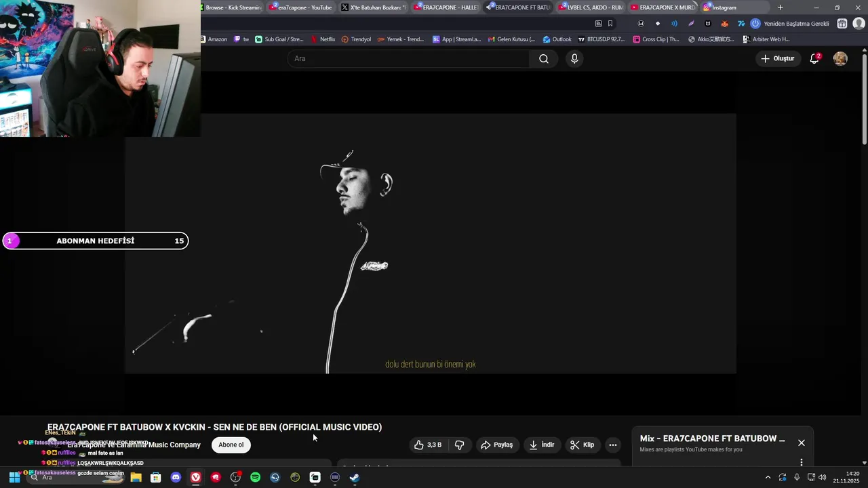
Task: Open Microsoft Store from the taskbar
Action: [x=156, y=478]
